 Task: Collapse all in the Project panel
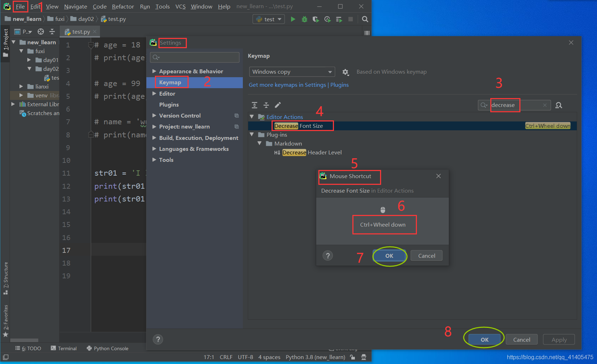click(x=52, y=32)
